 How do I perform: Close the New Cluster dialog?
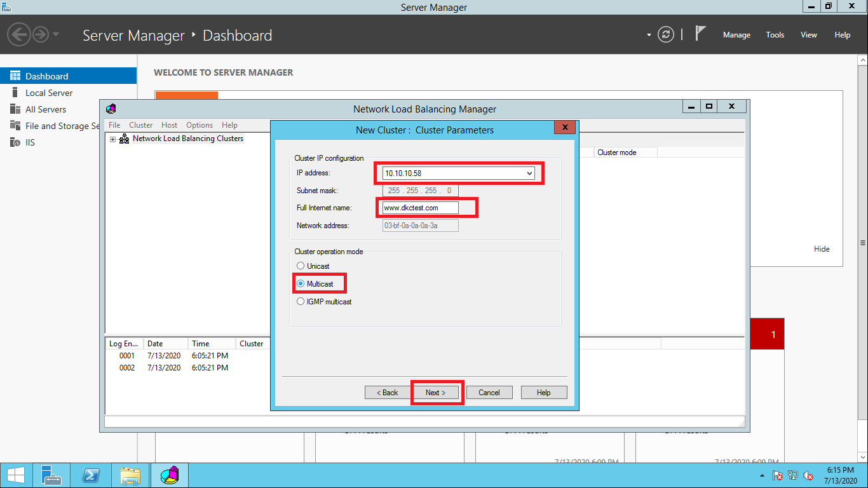point(565,127)
